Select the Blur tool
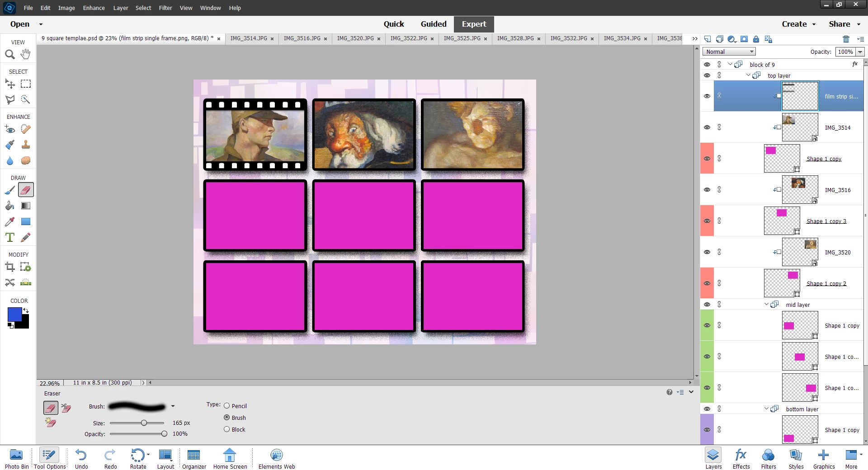The height and width of the screenshot is (470, 868). (10, 160)
